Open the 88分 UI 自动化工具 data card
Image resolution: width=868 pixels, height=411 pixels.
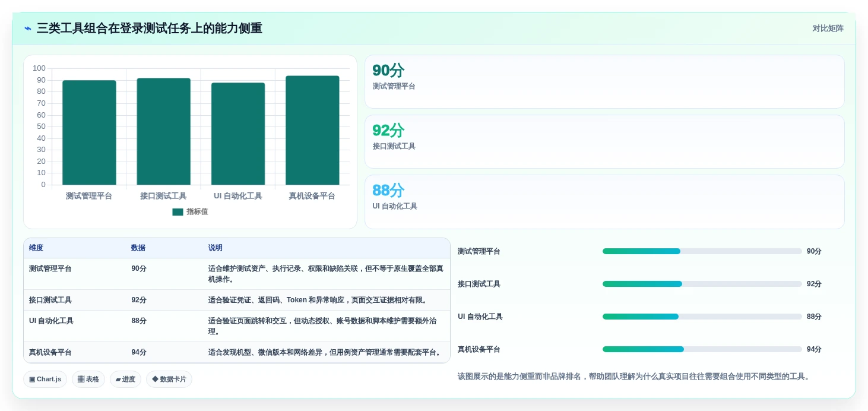pos(604,201)
